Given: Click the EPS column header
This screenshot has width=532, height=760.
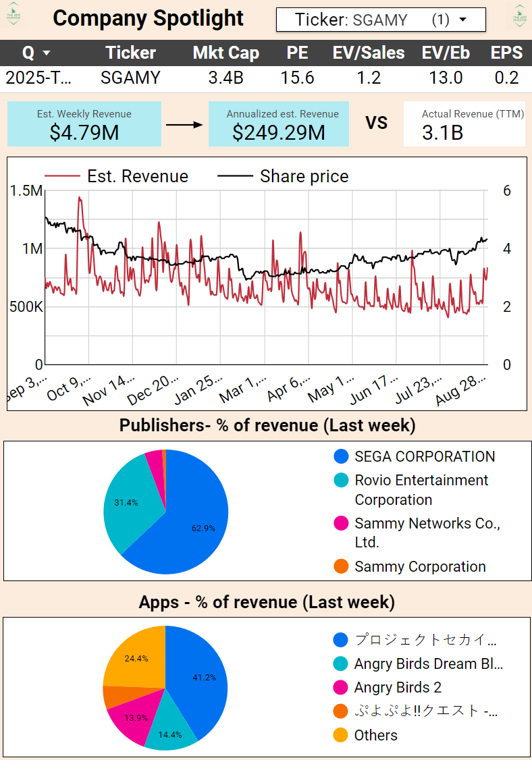Looking at the screenshot, I should point(506,53).
